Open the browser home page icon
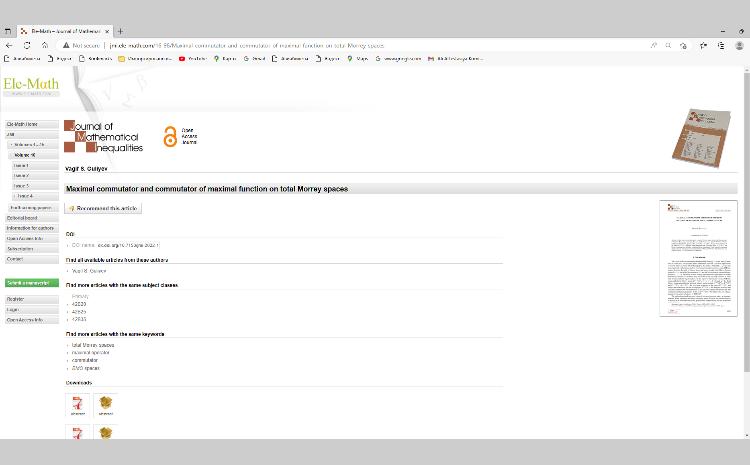Viewport: 750px width, 465px height. pyautogui.click(x=45, y=45)
